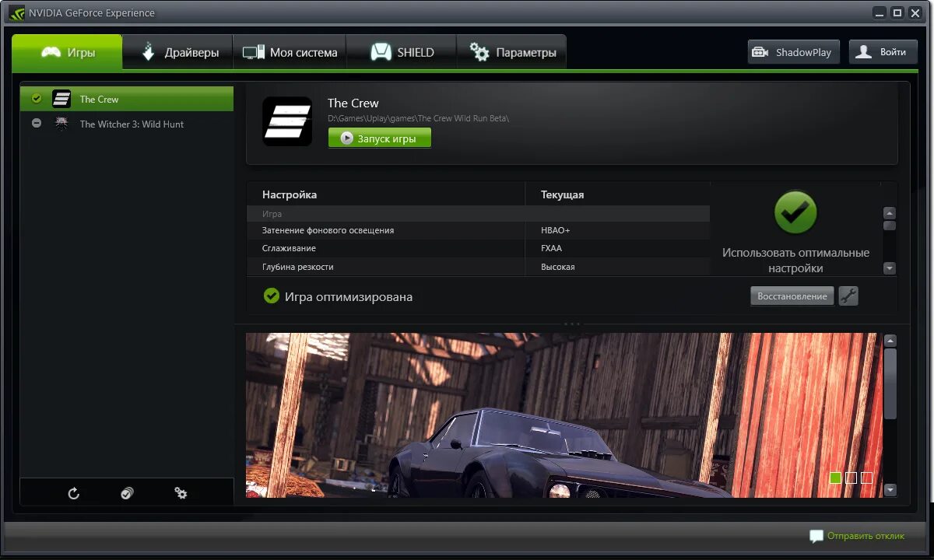Image resolution: width=934 pixels, height=560 pixels.
Task: Settings table scroll down arrow
Action: [x=890, y=268]
